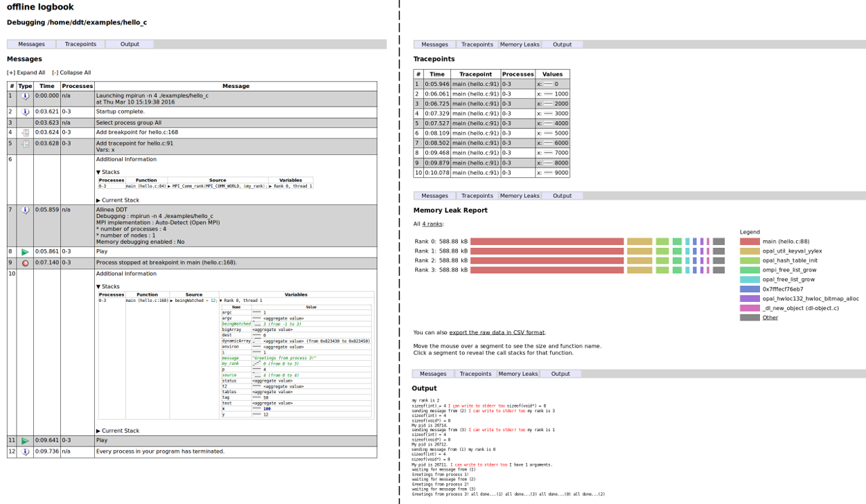Select Memory Leaks tab above the Output section
This screenshot has width=866, height=504.
pyautogui.click(x=518, y=374)
